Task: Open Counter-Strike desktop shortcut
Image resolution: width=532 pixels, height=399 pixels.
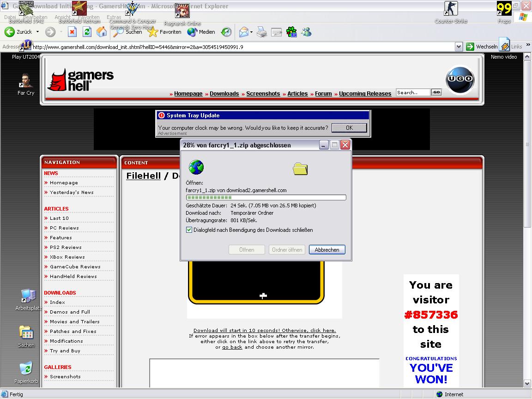Action: (x=451, y=12)
